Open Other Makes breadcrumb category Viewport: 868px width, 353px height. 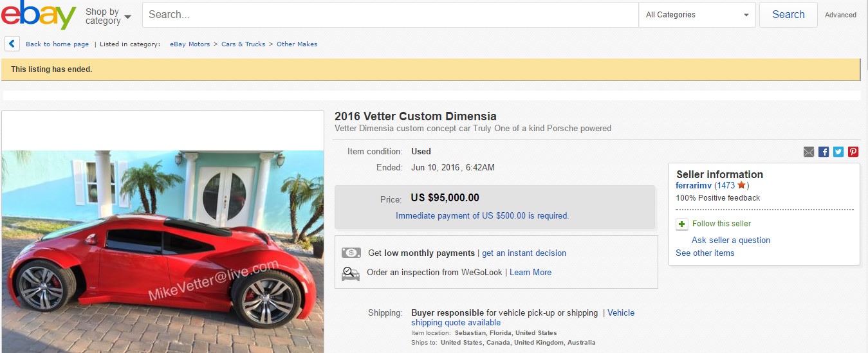coord(297,44)
